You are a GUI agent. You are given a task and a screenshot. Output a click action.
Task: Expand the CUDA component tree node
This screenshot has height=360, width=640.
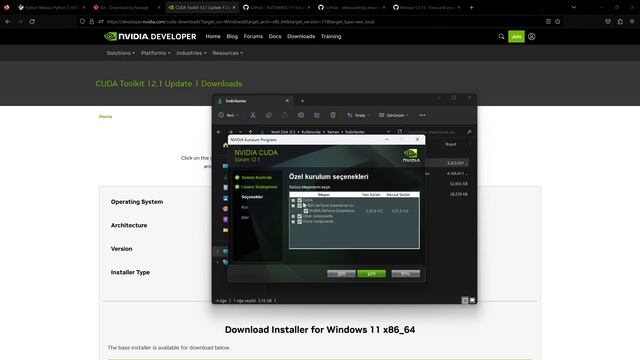pos(293,200)
